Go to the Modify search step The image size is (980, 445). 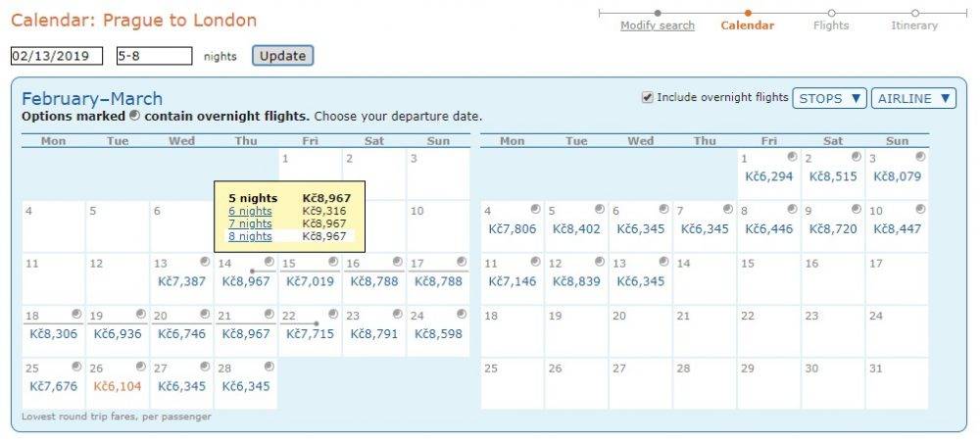pyautogui.click(x=658, y=25)
